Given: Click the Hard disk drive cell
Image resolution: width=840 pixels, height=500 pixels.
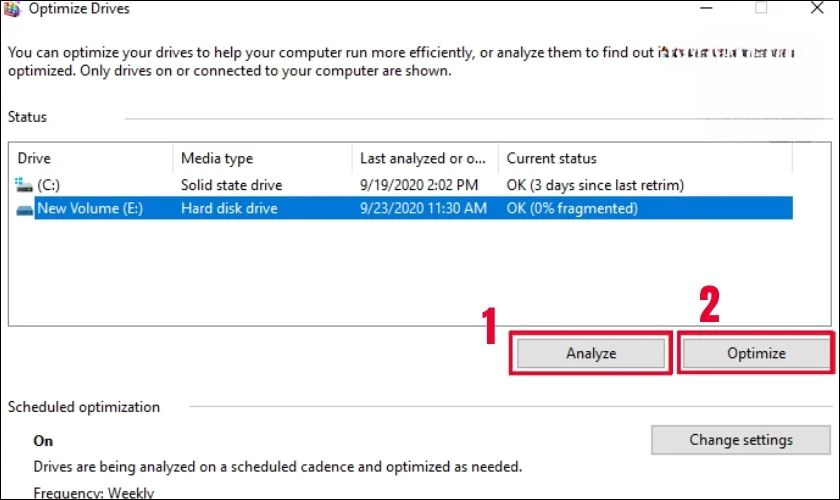Looking at the screenshot, I should (x=229, y=208).
